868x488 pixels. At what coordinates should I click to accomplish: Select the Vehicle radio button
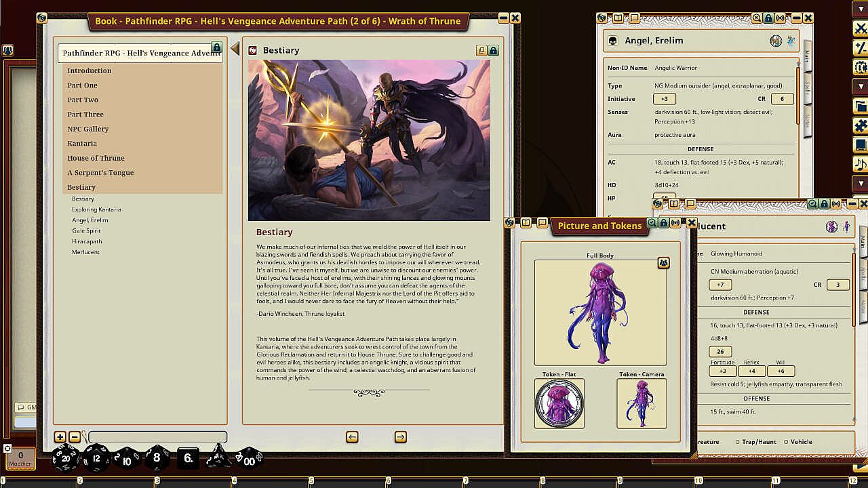point(786,442)
